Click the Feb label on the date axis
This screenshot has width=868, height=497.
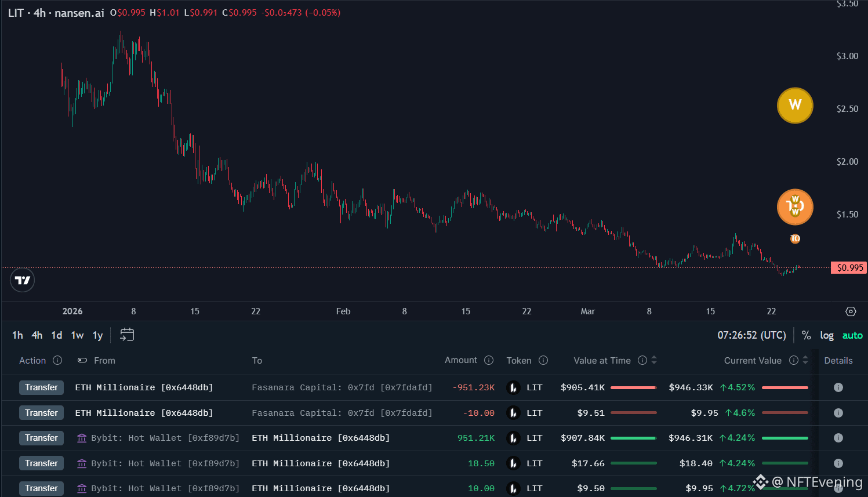click(x=343, y=311)
